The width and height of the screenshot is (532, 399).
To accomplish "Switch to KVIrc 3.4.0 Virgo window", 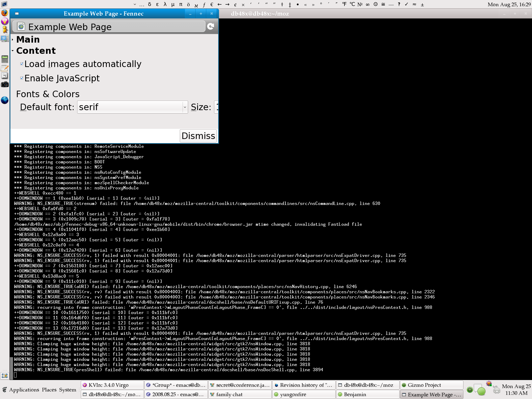I will tap(112, 385).
